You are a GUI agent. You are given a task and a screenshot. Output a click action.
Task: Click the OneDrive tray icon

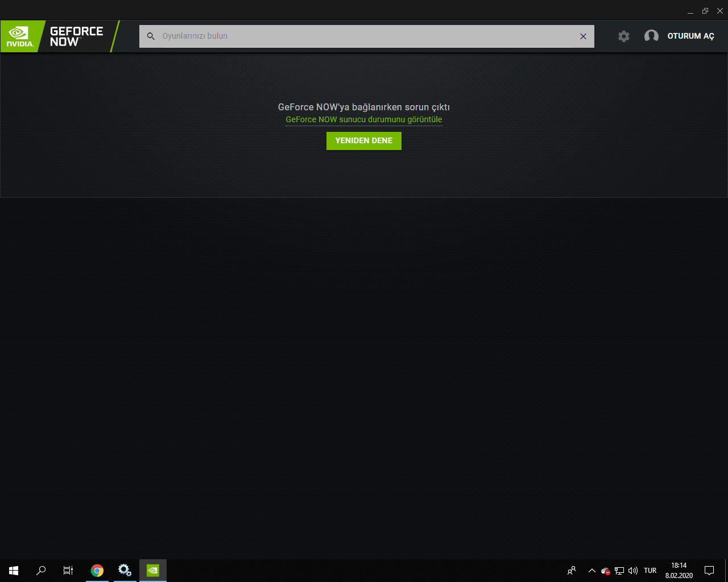pos(605,570)
